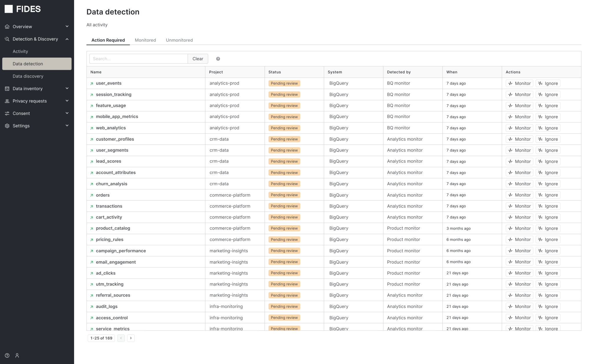Click the green arrow icon beside session_tracking
Viewport: 593px width, 364px height.
click(x=91, y=94)
